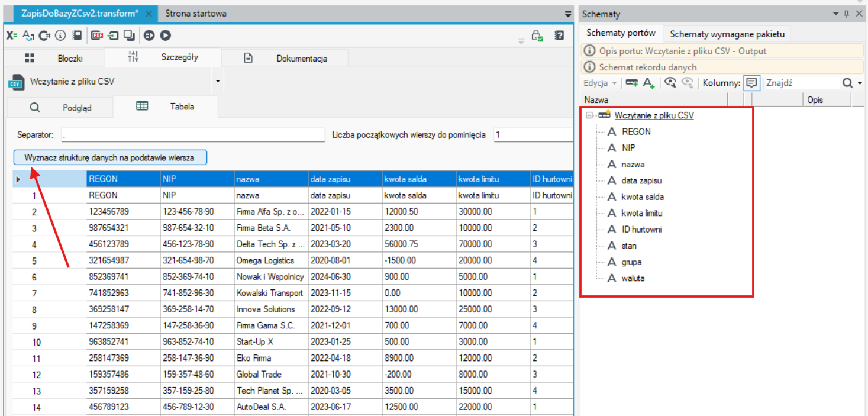Select the REGON field in schema tree
Screen dimensions: 868x416
coord(636,131)
